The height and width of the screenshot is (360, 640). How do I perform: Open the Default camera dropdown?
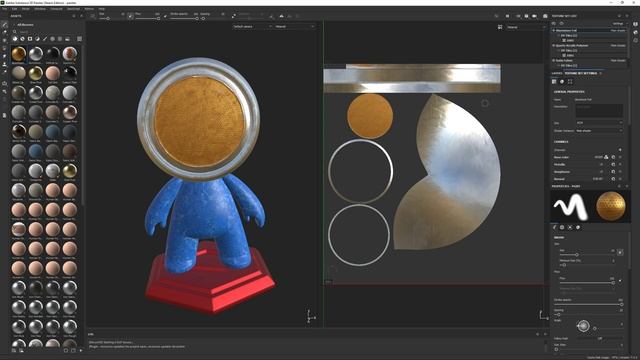pyautogui.click(x=252, y=27)
